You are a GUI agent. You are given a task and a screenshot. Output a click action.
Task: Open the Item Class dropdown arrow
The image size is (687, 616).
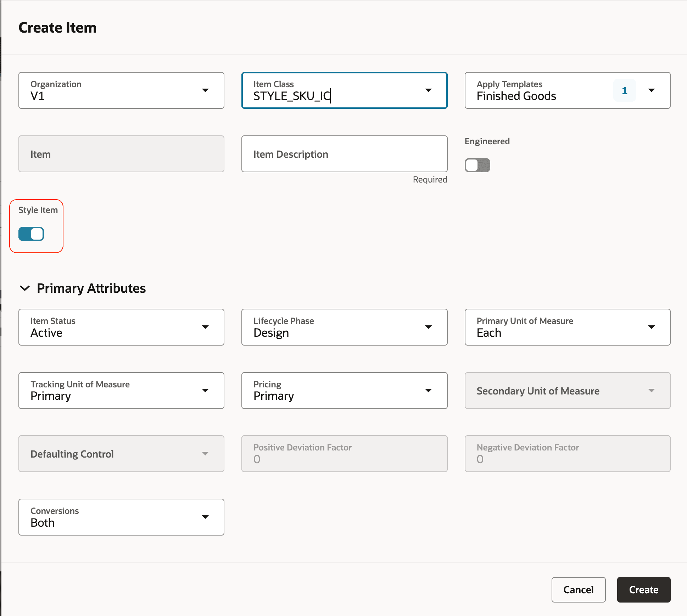pyautogui.click(x=429, y=90)
